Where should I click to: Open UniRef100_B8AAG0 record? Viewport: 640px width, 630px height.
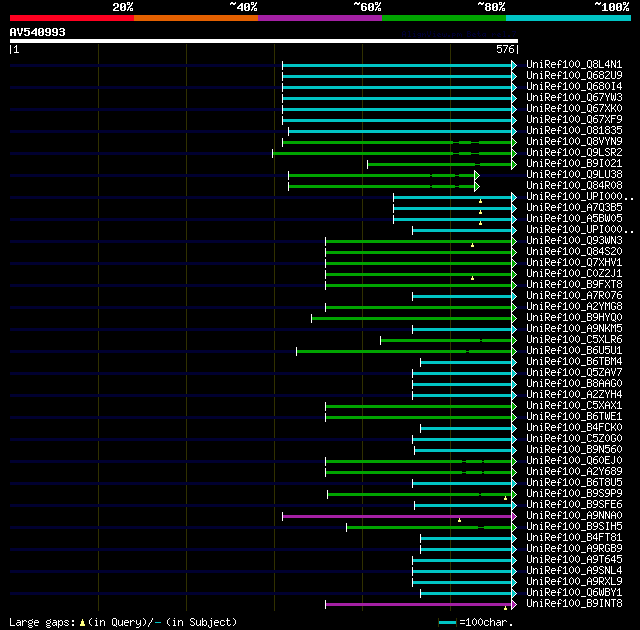[574, 384]
